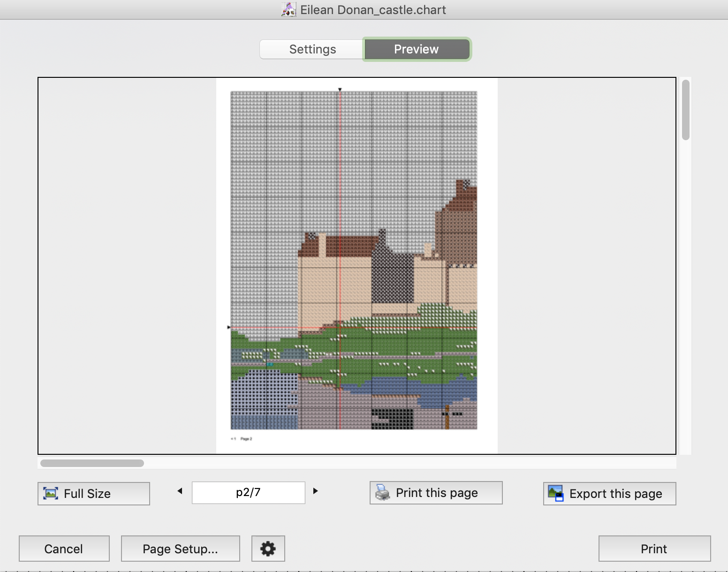Click the castle chart page preview
This screenshot has width=728, height=572.
coord(354,260)
